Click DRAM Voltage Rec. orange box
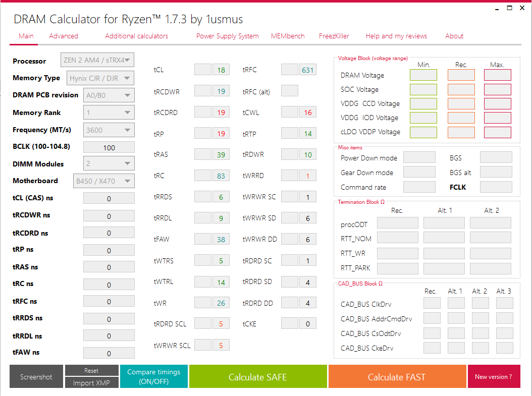The height and width of the screenshot is (396, 532). pyautogui.click(x=461, y=75)
